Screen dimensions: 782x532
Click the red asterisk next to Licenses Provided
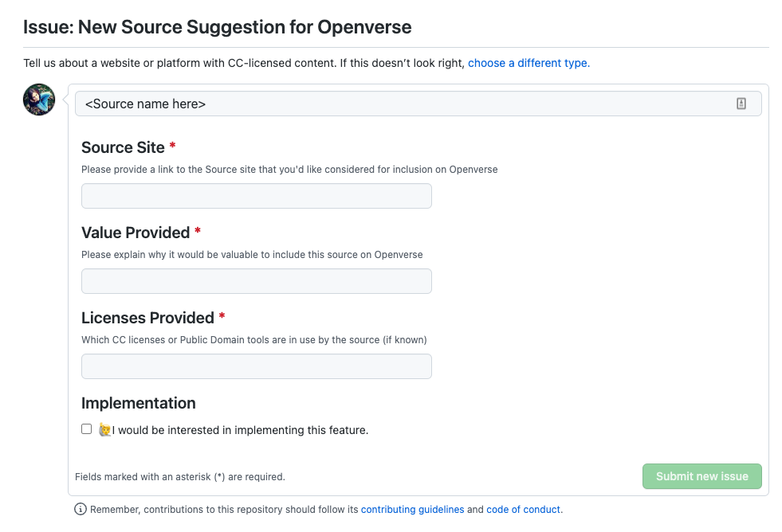pyautogui.click(x=222, y=317)
